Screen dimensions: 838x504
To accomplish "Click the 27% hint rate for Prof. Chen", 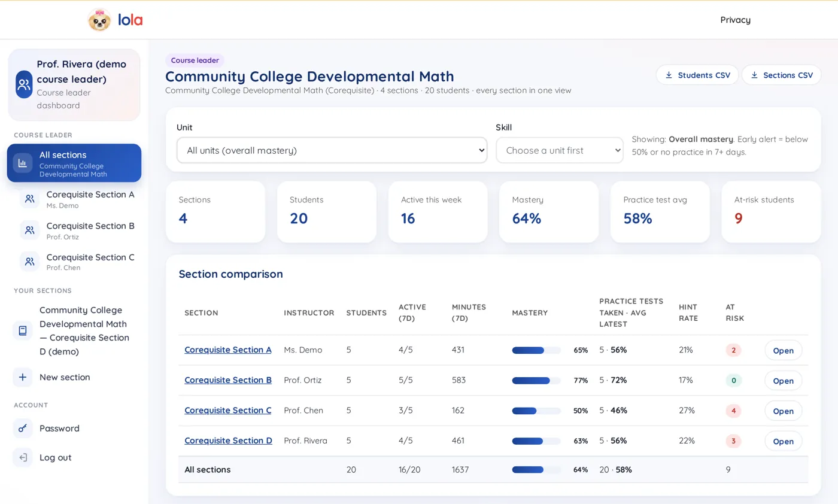I will pos(687,411).
